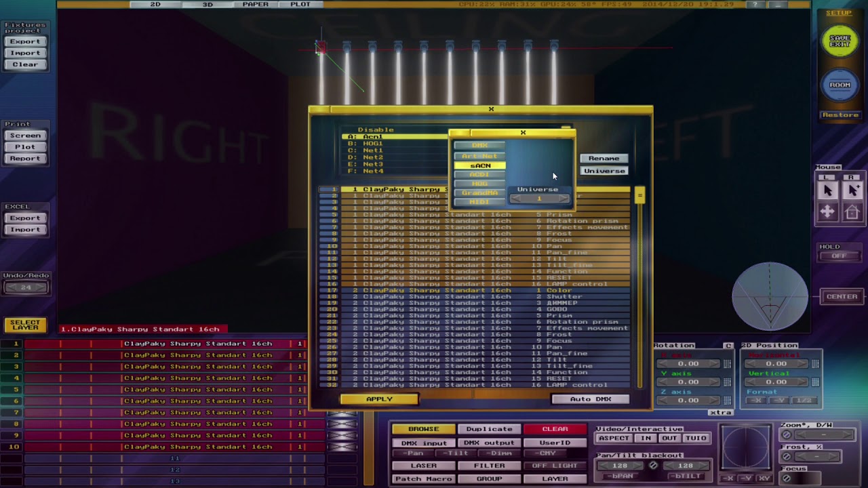Screen dimensions: 868x488
Task: Click the Patch Macro button
Action: coord(423,479)
